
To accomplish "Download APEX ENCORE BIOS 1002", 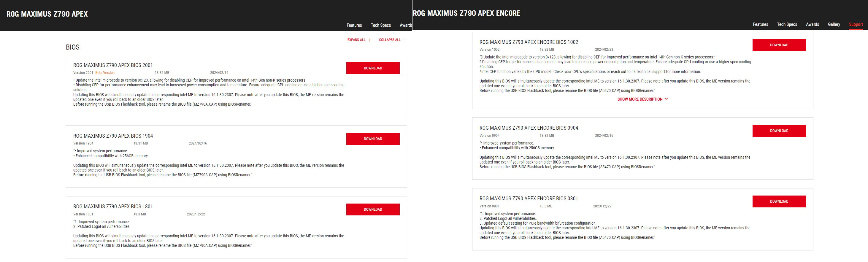I will pyautogui.click(x=779, y=45).
